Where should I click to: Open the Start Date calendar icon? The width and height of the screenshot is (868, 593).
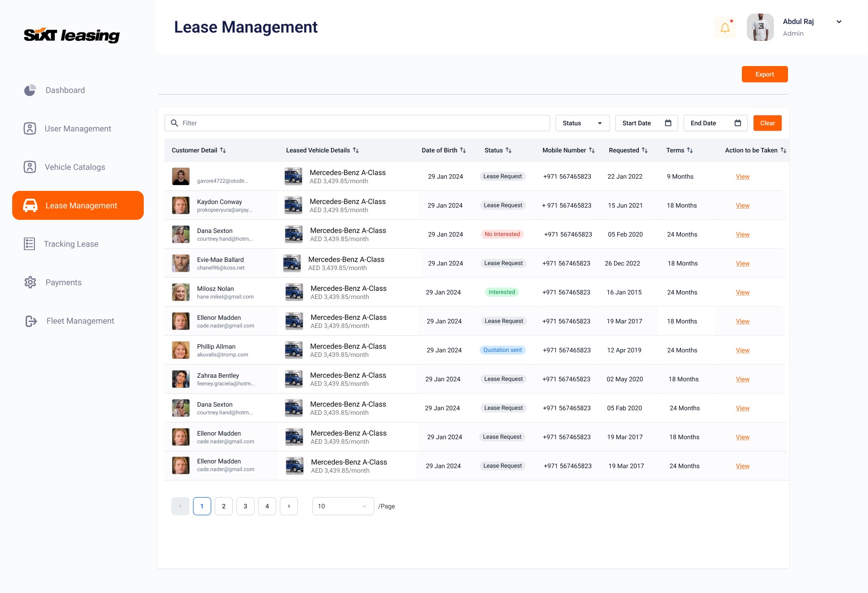tap(668, 123)
